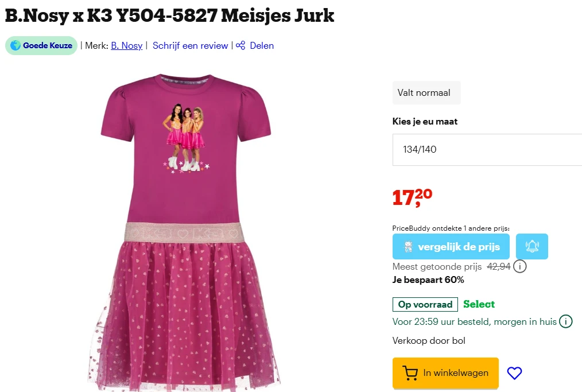Click the Op voorraad stock badge
The height and width of the screenshot is (392, 582).
pyautogui.click(x=425, y=304)
